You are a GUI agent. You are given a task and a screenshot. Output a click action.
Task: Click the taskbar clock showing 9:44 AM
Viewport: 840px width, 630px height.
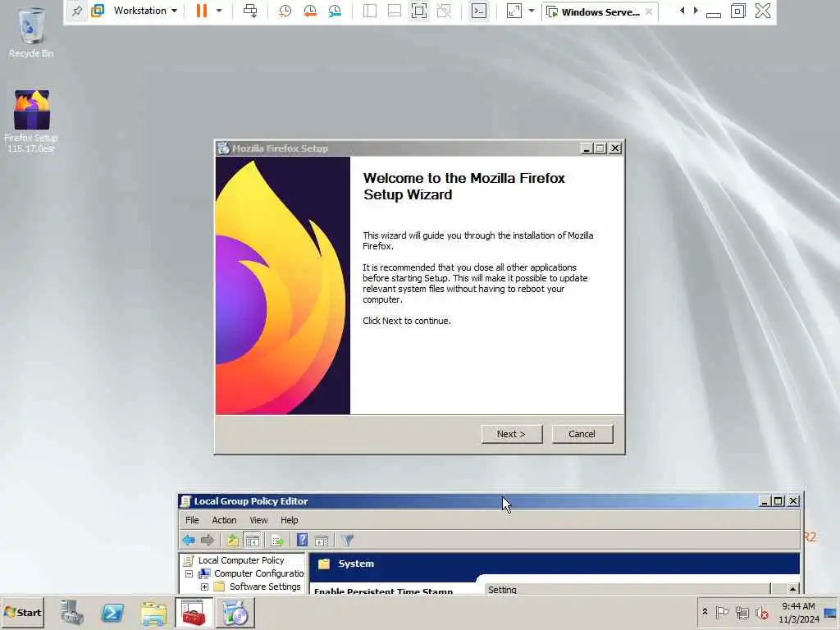coord(799,612)
